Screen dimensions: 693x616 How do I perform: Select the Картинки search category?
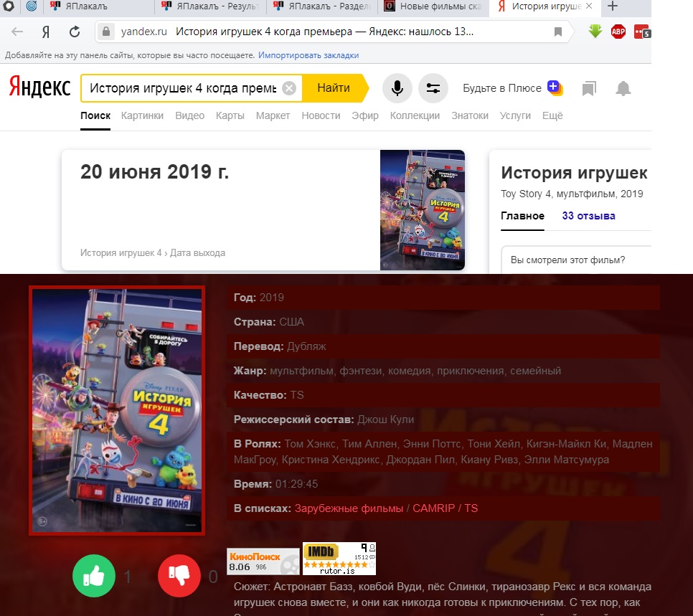pos(142,115)
